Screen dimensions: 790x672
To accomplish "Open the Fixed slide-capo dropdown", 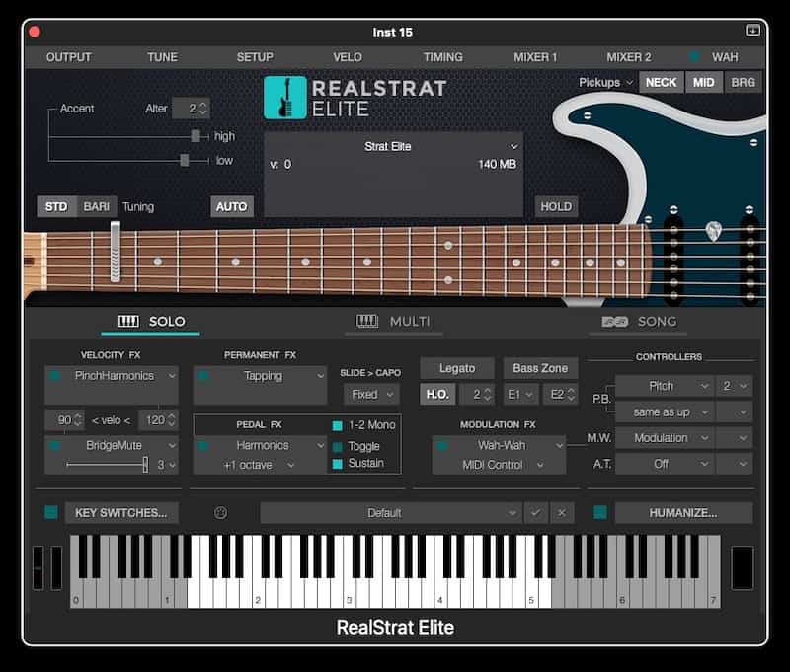I will click(372, 394).
